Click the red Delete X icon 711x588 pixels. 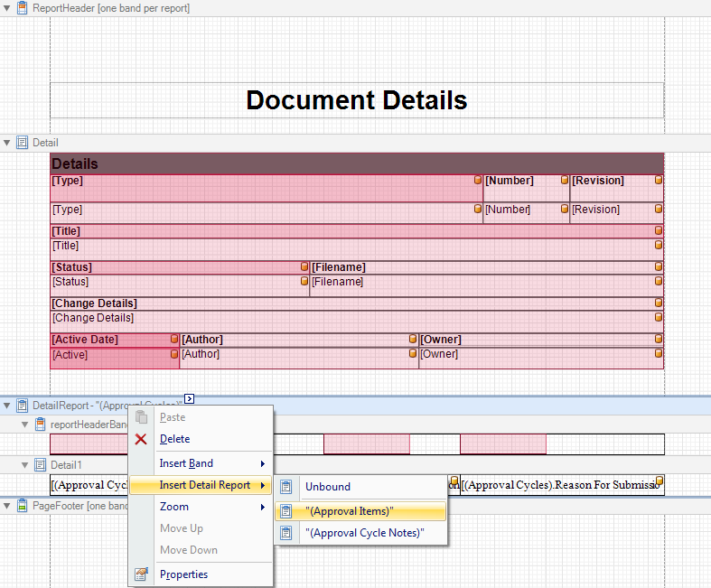pos(141,439)
